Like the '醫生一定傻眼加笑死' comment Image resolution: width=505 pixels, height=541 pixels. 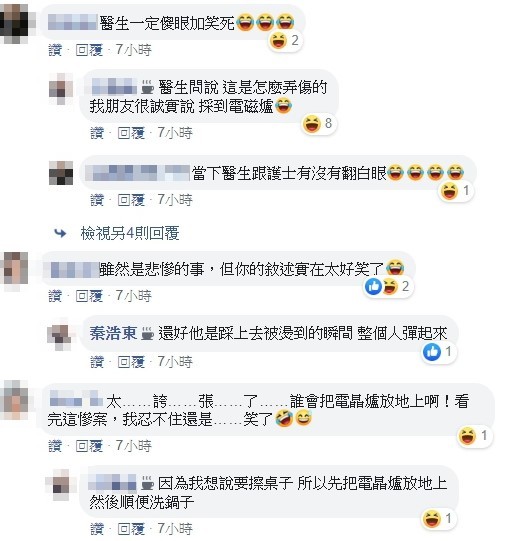pyautogui.click(x=55, y=50)
